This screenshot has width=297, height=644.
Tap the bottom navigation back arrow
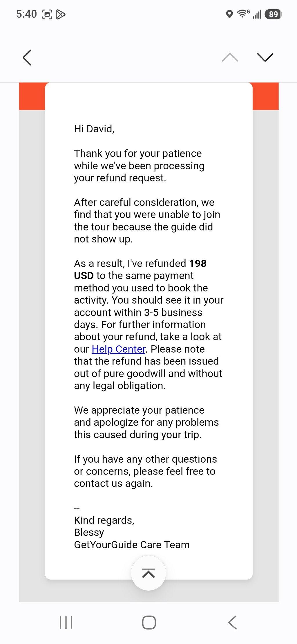(232, 623)
